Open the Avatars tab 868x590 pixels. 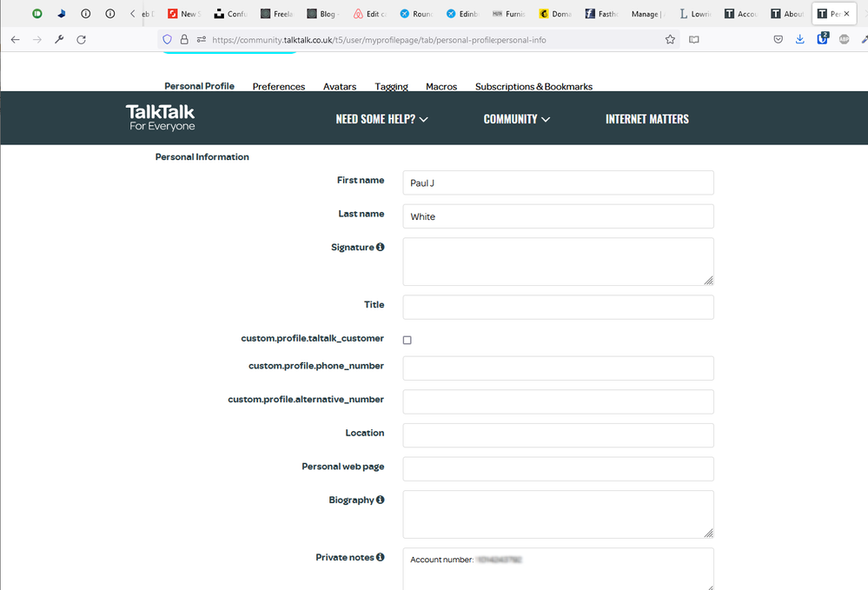pos(340,87)
